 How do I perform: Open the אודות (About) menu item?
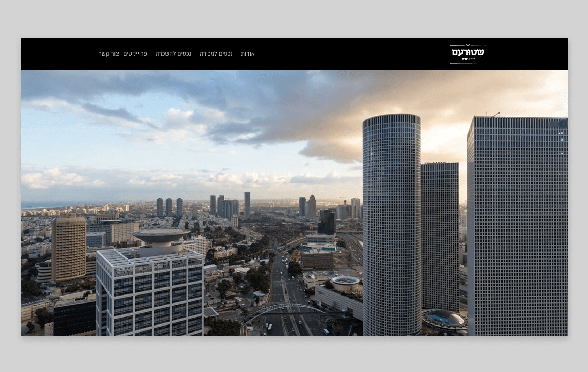tap(248, 54)
